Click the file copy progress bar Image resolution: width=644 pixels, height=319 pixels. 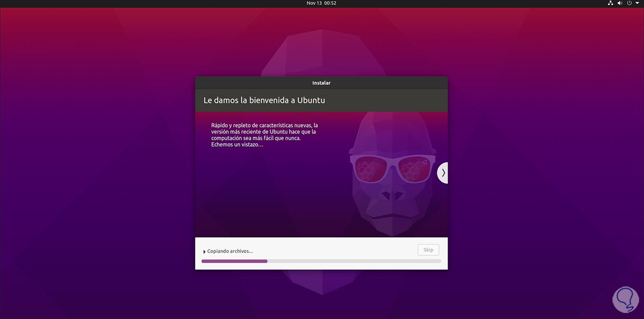pos(321,261)
